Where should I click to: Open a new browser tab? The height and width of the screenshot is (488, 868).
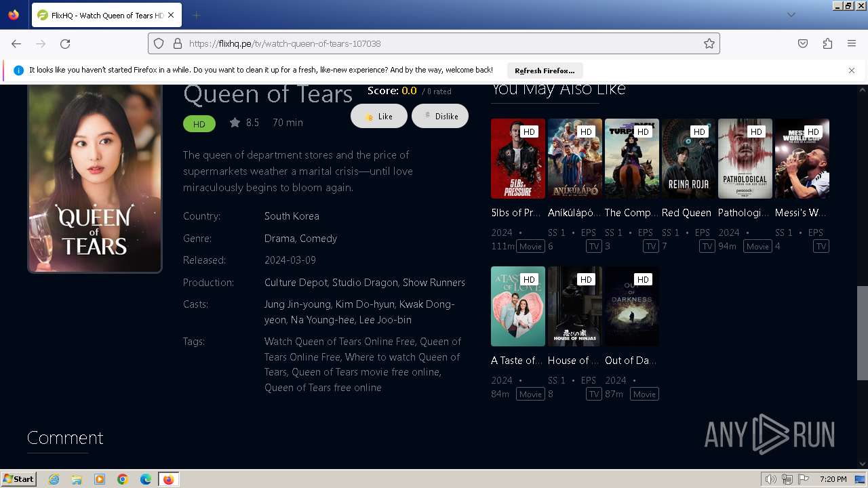point(196,15)
